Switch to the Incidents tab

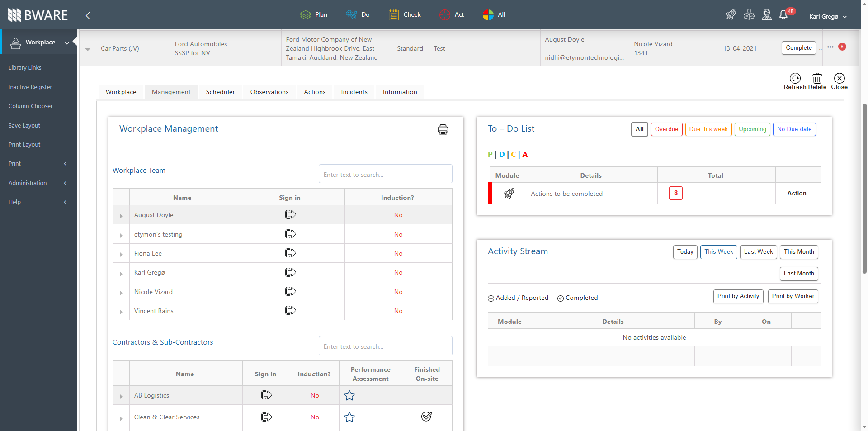[x=354, y=92]
